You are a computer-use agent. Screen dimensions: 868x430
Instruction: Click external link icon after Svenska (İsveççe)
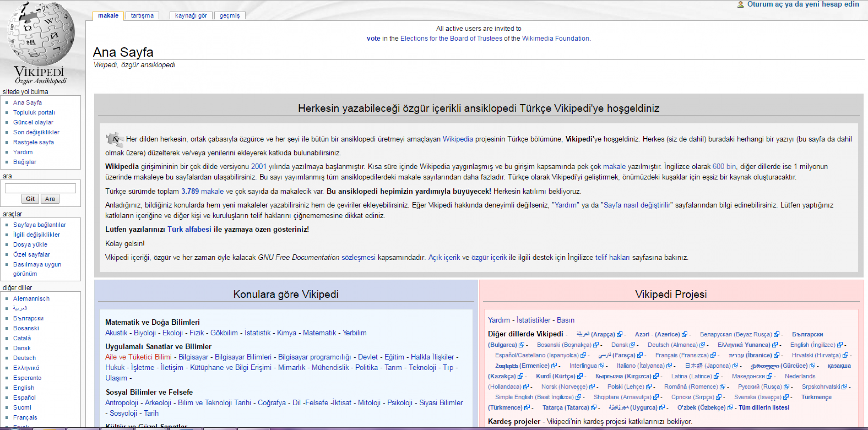786,397
